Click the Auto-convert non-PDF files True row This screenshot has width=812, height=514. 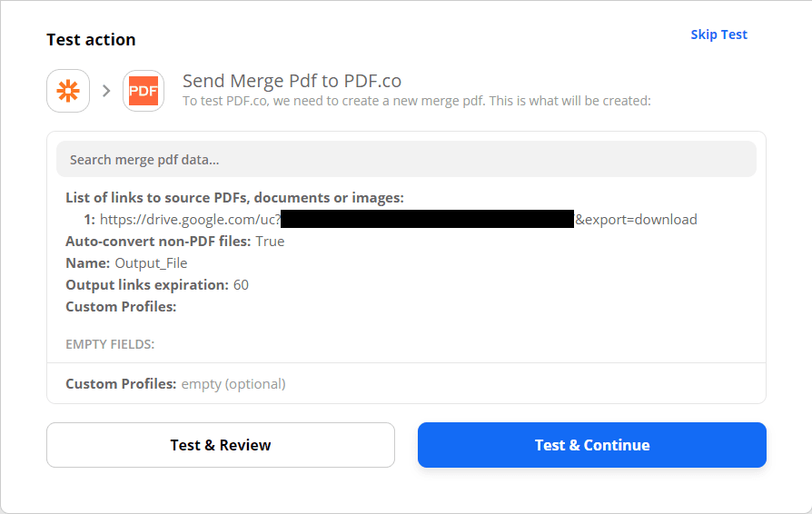click(174, 242)
